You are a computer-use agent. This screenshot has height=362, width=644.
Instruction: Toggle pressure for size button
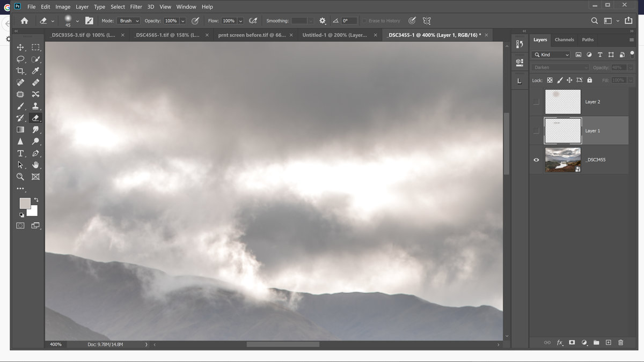(412, 21)
